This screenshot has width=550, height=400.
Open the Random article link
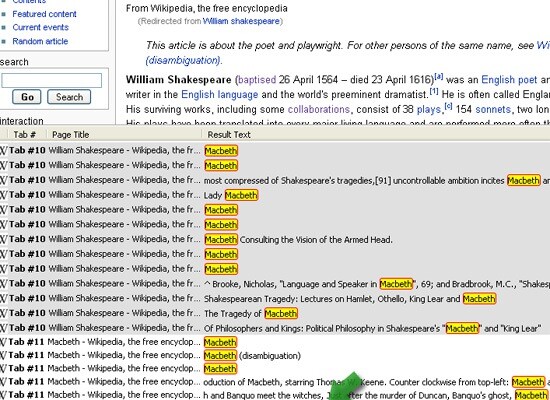tap(40, 41)
